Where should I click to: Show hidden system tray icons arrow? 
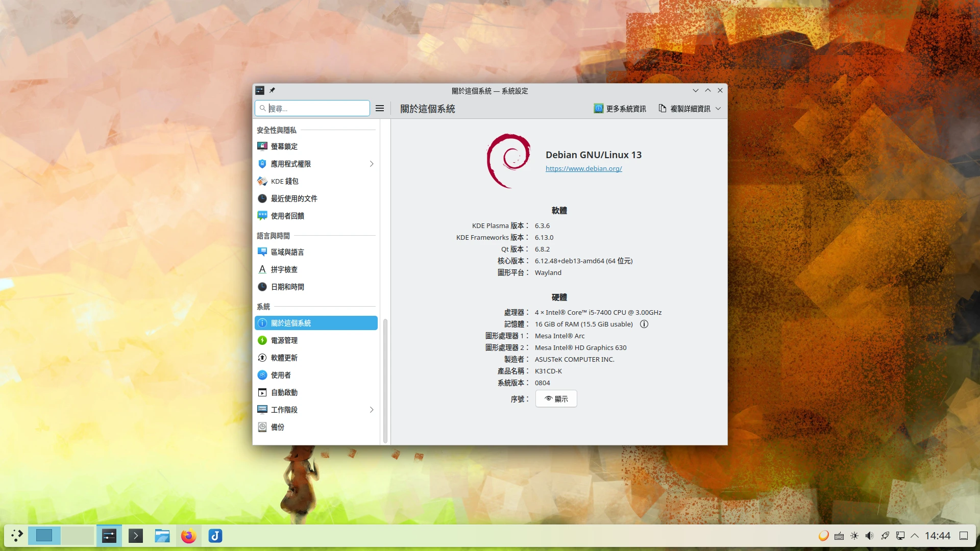pyautogui.click(x=915, y=536)
